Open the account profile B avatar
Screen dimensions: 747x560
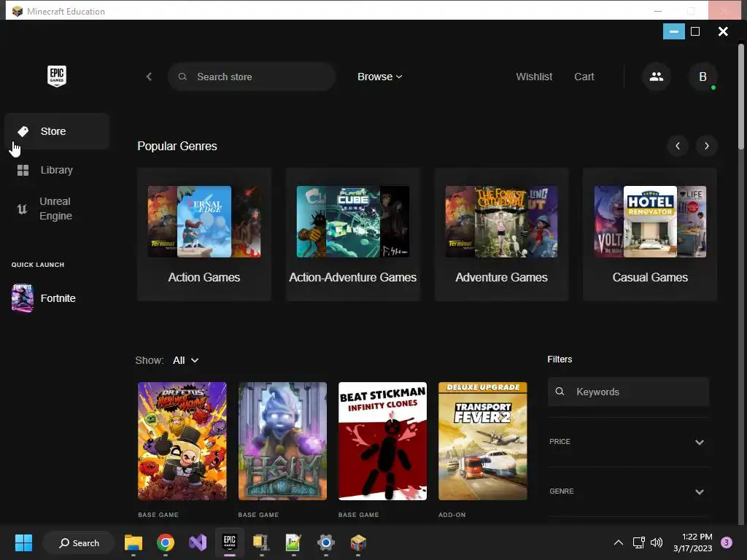[x=703, y=77]
